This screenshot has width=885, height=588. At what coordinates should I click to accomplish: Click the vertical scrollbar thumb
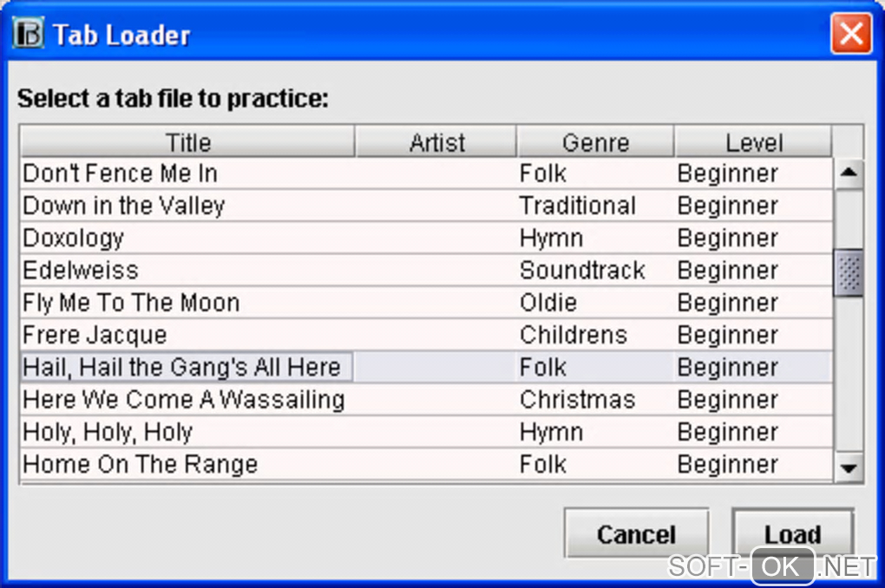click(x=848, y=273)
